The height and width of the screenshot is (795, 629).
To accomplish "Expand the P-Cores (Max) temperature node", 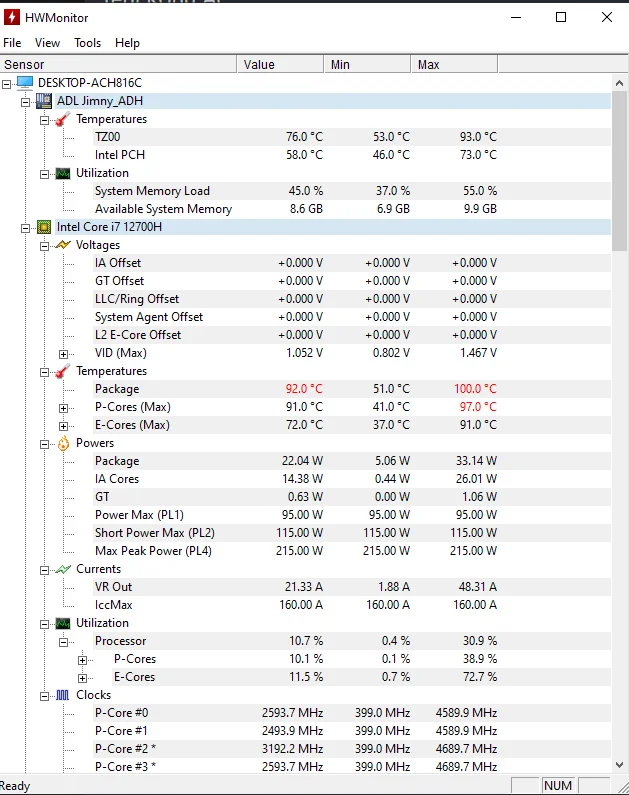I will [64, 407].
